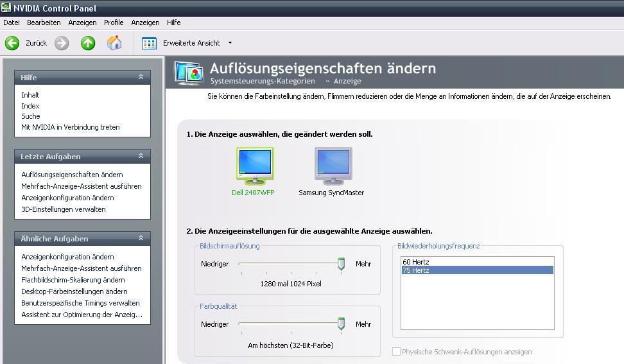Open Anzeigenkonfiguration ändern under Ähnliche Aufgaben
Image resolution: width=624 pixels, height=364 pixels.
pos(67,257)
